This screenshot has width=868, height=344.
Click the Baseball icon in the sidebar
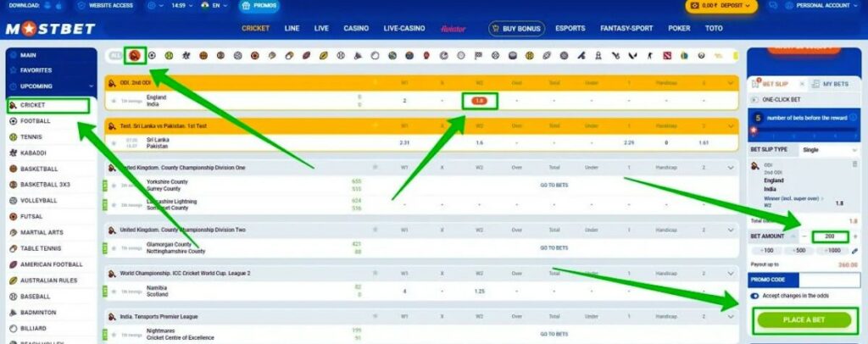coord(14,297)
